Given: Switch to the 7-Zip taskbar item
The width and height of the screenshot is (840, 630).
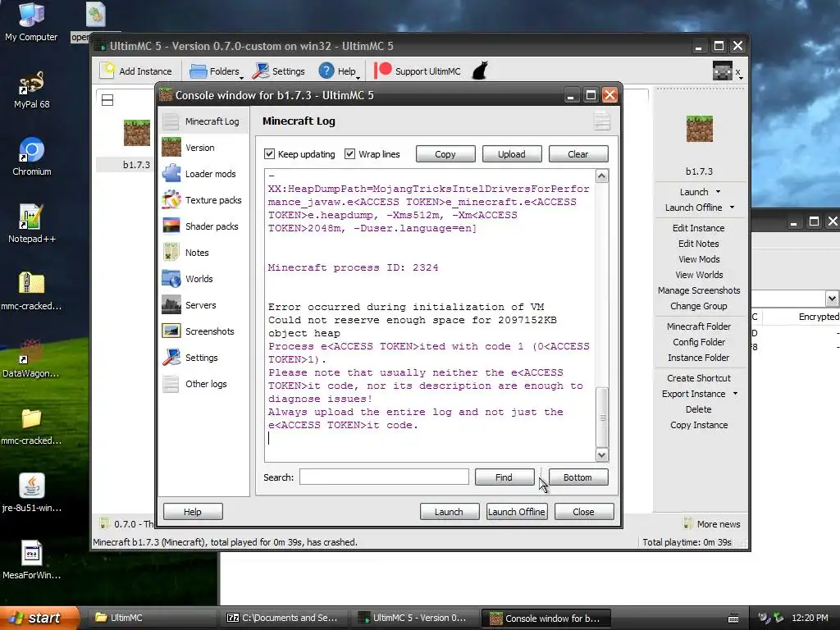Looking at the screenshot, I should [284, 619].
